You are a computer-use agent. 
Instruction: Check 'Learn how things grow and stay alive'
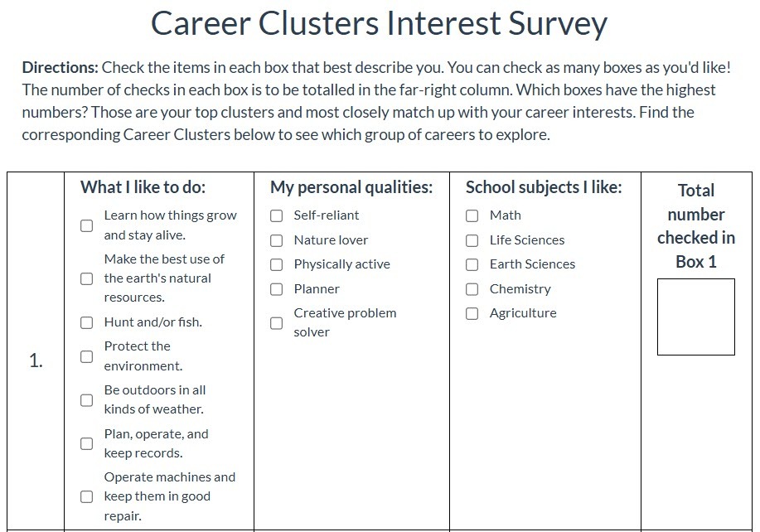tap(86, 225)
